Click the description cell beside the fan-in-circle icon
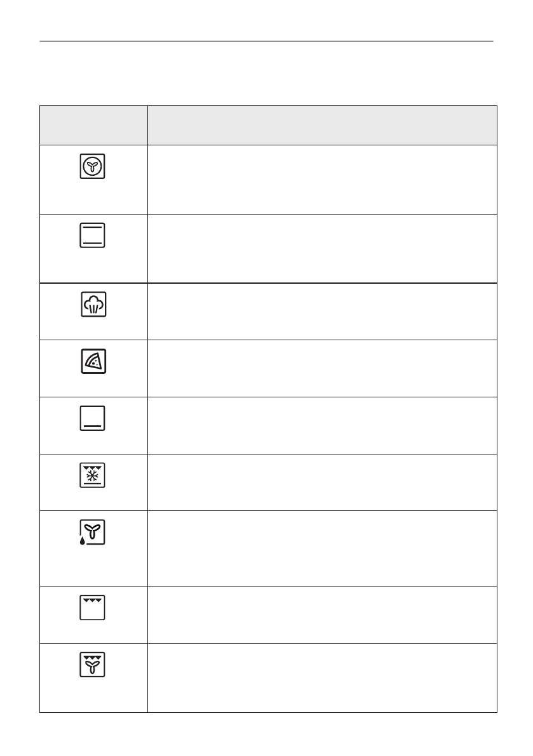Viewport: 533px width, 756px height. tap(321, 180)
